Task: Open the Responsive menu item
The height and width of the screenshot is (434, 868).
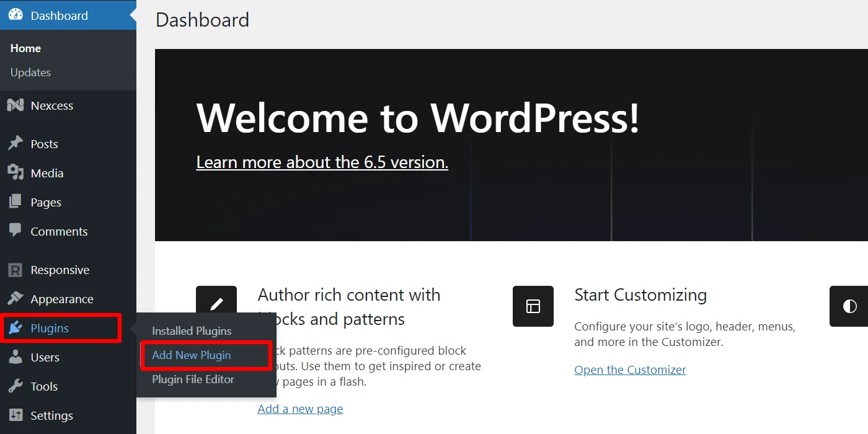Action: (x=60, y=270)
